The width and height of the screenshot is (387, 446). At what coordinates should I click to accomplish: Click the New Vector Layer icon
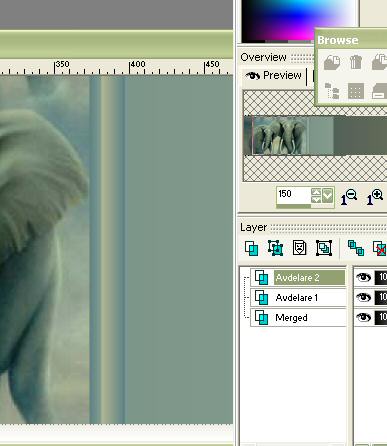pos(275,248)
